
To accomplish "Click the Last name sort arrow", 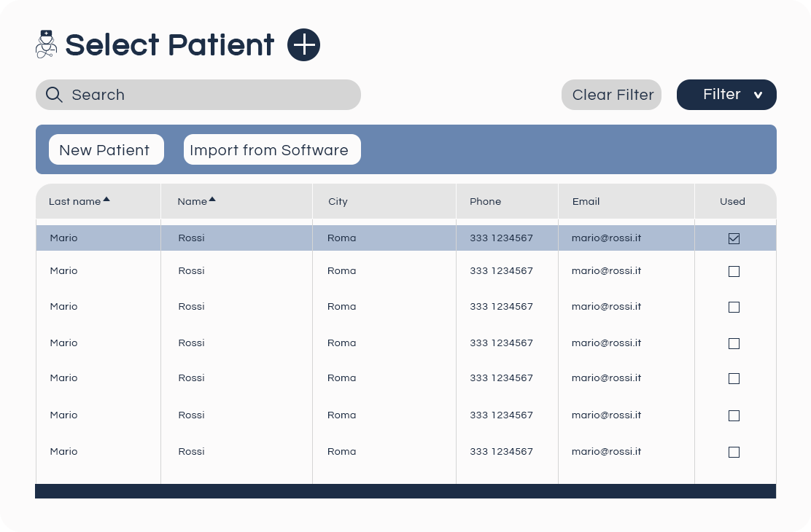I will [106, 199].
